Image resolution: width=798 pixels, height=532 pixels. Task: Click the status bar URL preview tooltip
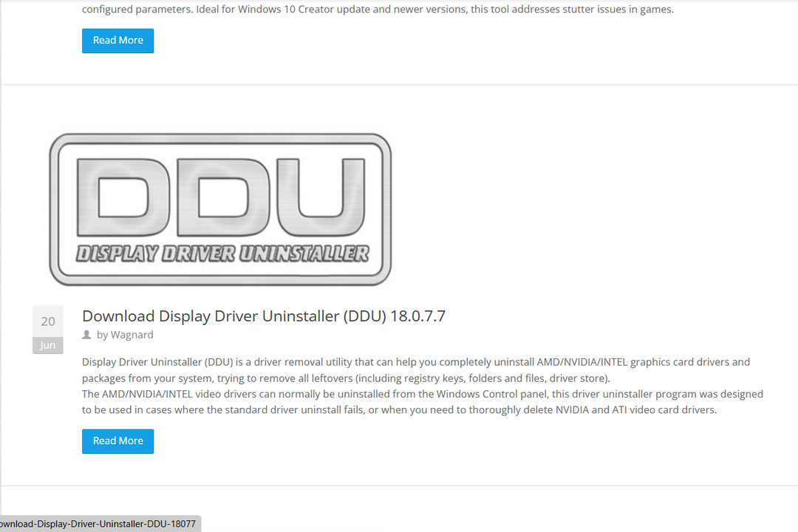click(100, 523)
